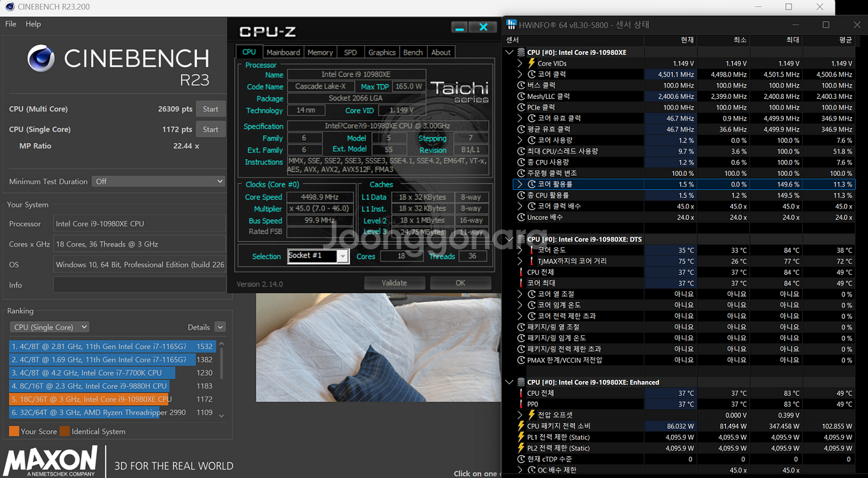Viewport: 868px width, 478px height.
Task: Expand the 코어 유효 클럭 row
Action: 520,119
